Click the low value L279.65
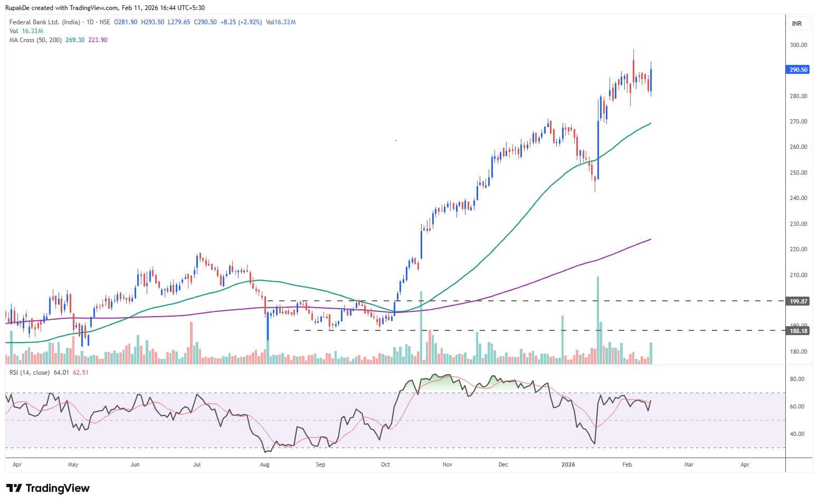The image size is (818, 504). 179,22
